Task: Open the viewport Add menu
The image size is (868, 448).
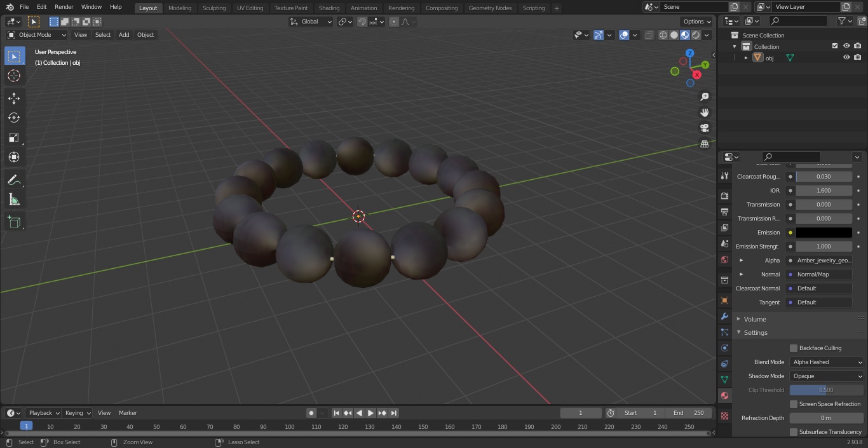Action: pos(124,35)
